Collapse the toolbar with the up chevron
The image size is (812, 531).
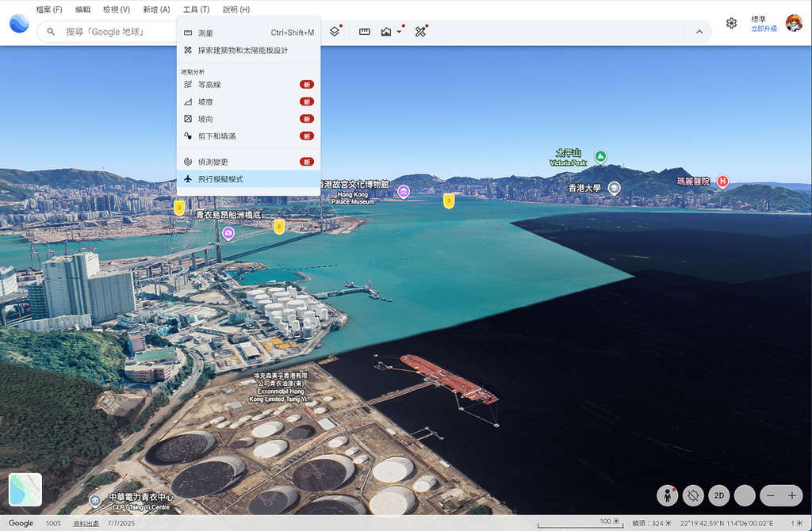[x=699, y=32]
